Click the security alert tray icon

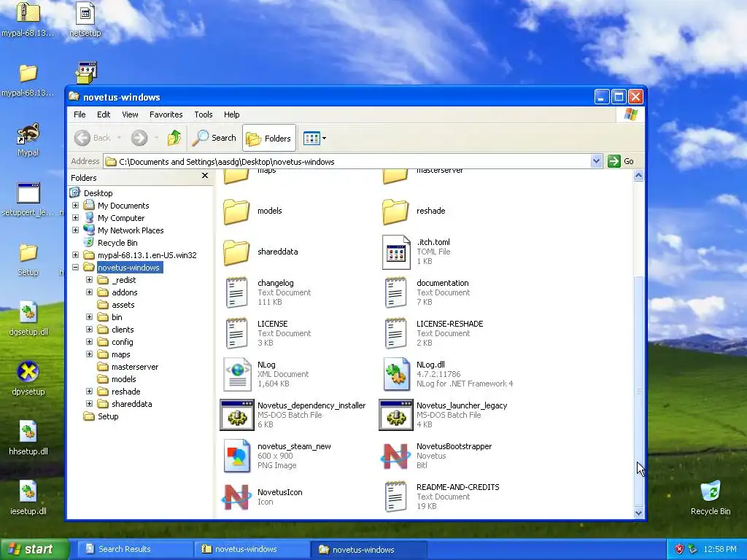[679, 549]
